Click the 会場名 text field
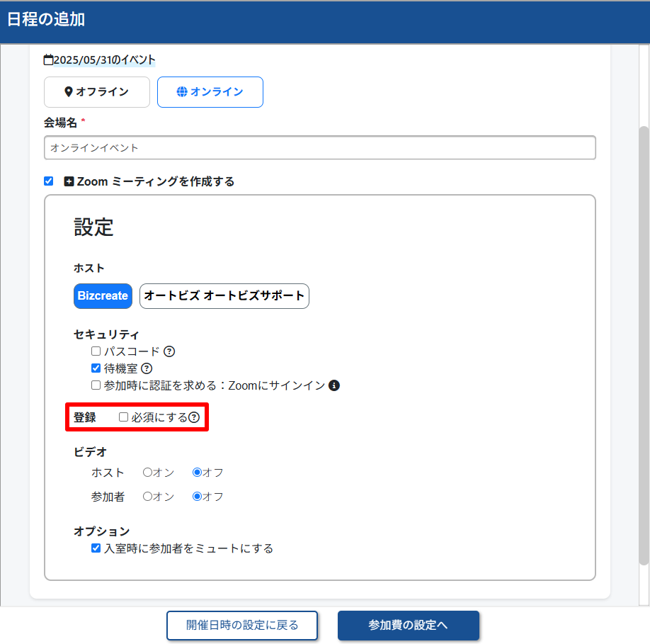 click(319, 148)
